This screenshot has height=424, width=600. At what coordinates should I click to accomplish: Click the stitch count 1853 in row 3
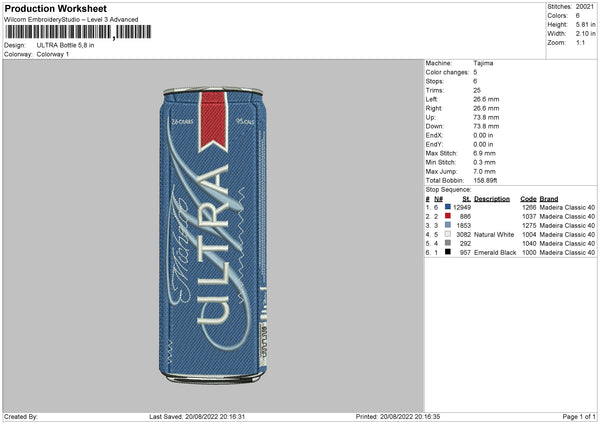(x=463, y=225)
